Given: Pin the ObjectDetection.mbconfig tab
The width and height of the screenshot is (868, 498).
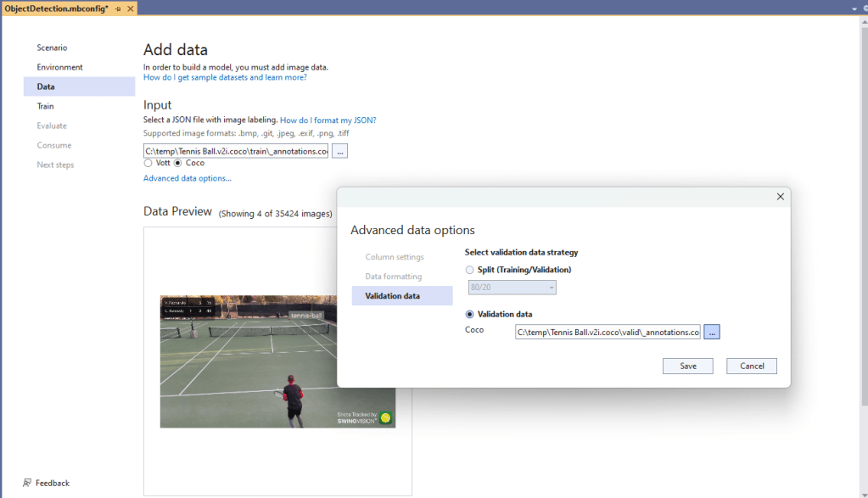Looking at the screenshot, I should pyautogui.click(x=118, y=8).
